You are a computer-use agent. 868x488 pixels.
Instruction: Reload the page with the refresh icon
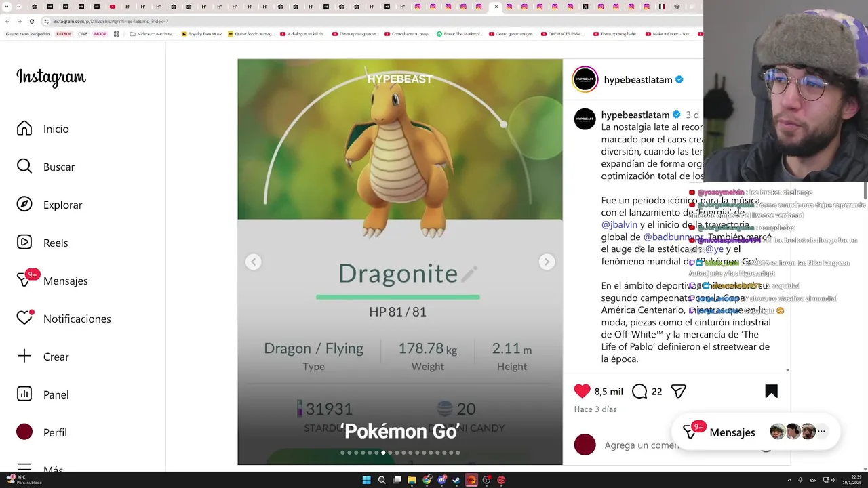point(32,21)
